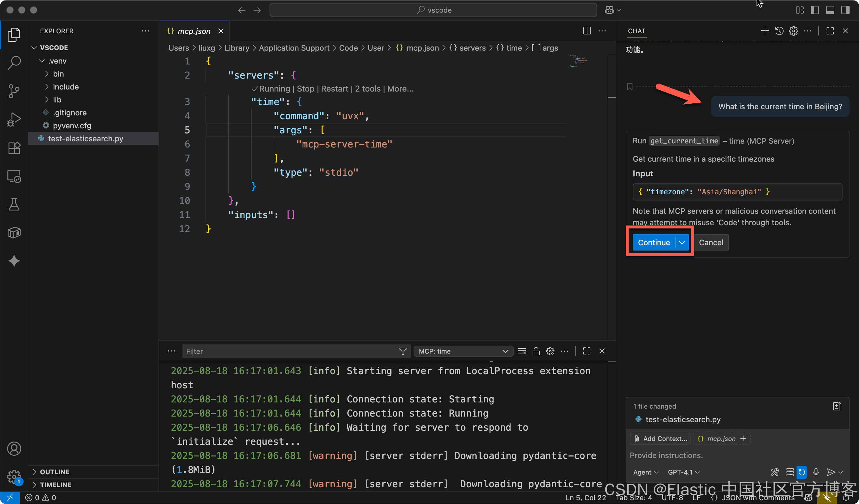Toggle the highlighted blue refresh button in chat
Screen dimensions: 859x504
[x=802, y=472]
